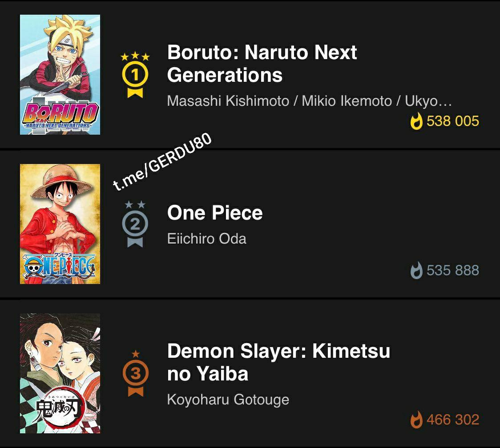The width and height of the screenshot is (500, 448).
Task: Click the 535 888 popularity score
Action: (452, 271)
